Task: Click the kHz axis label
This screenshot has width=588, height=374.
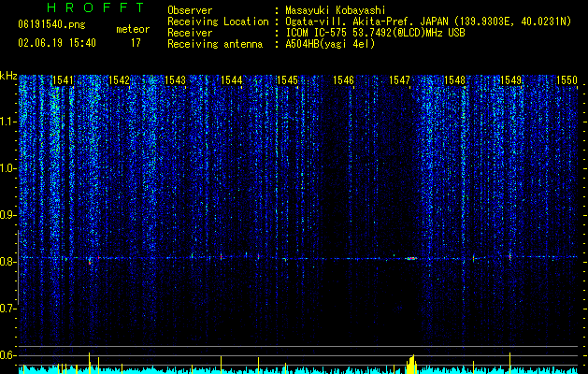Action: click(8, 77)
